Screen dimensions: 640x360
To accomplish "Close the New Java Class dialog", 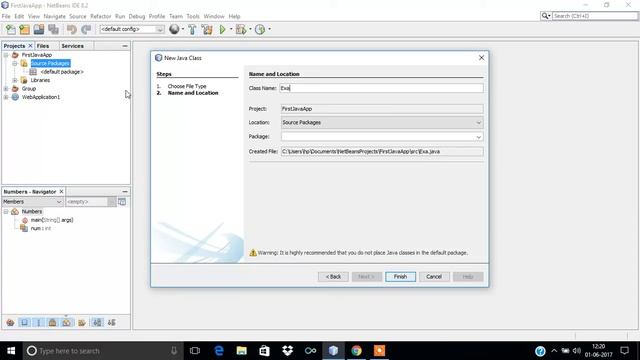I will (481, 58).
